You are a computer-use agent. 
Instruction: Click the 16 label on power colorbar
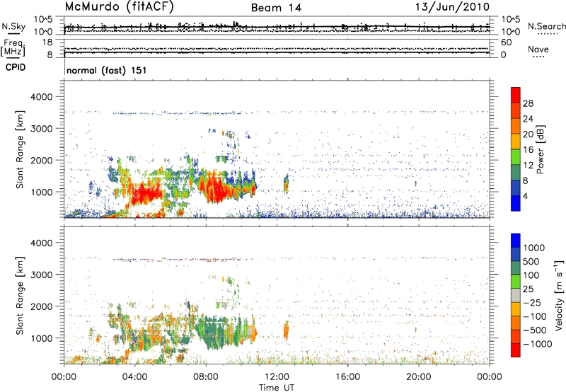[528, 150]
